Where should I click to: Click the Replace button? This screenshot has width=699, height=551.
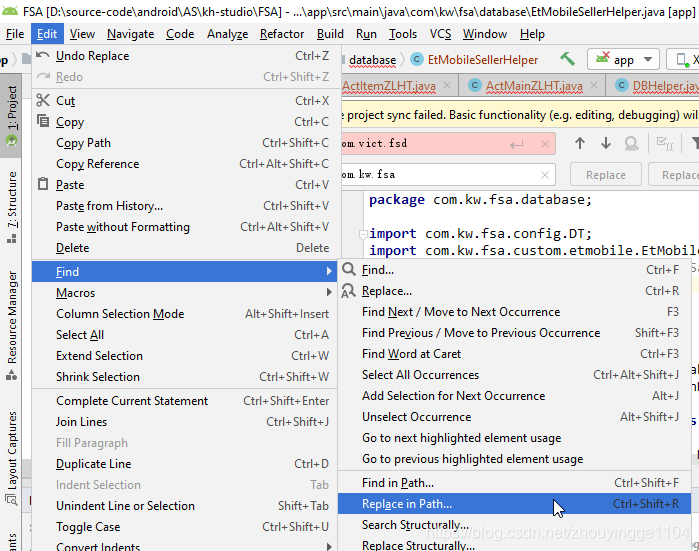tap(605, 175)
